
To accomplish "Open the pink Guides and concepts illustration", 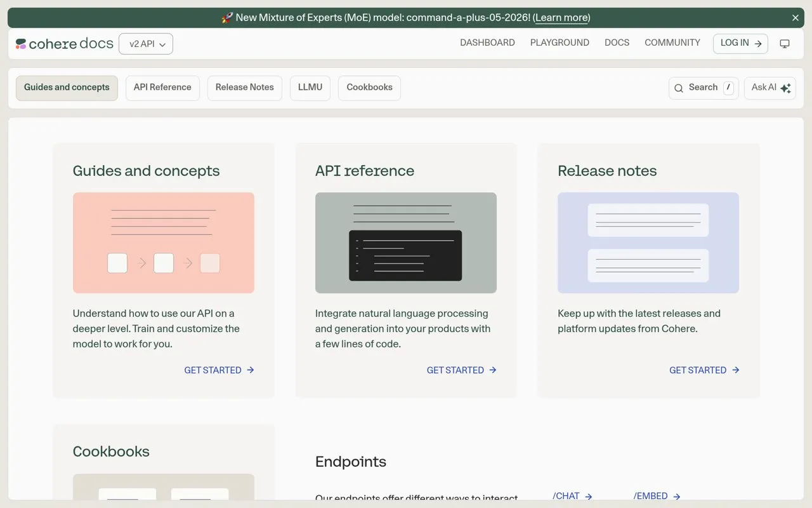I will coord(164,243).
